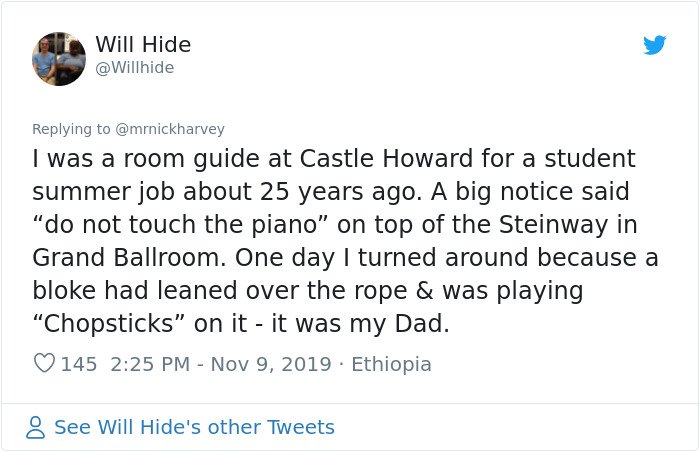Click the 'do not touch the piano' quote

click(180, 224)
